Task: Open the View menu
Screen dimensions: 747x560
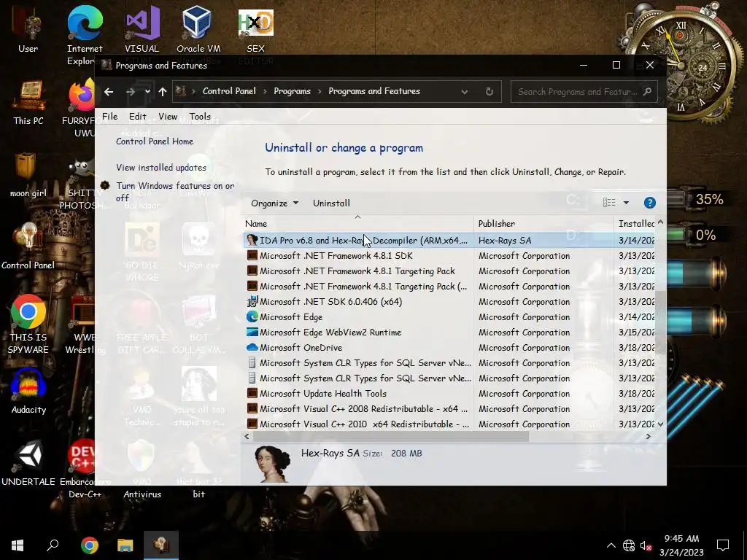Action: tap(168, 117)
